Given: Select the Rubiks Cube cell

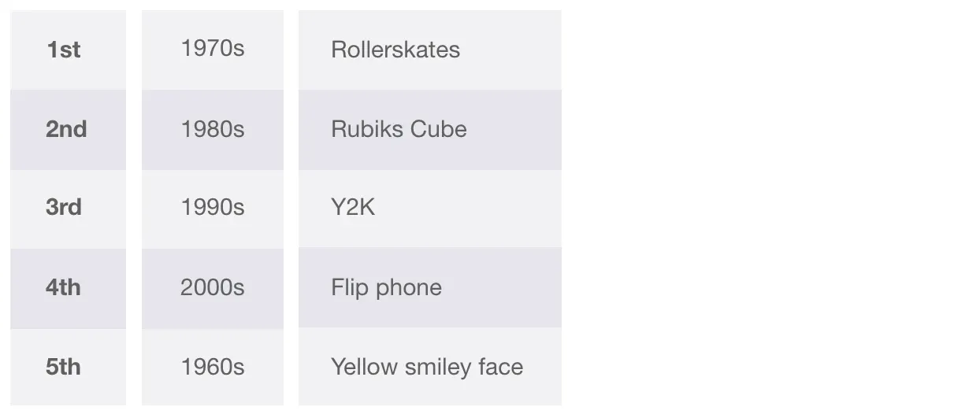Looking at the screenshot, I should pos(430,130).
